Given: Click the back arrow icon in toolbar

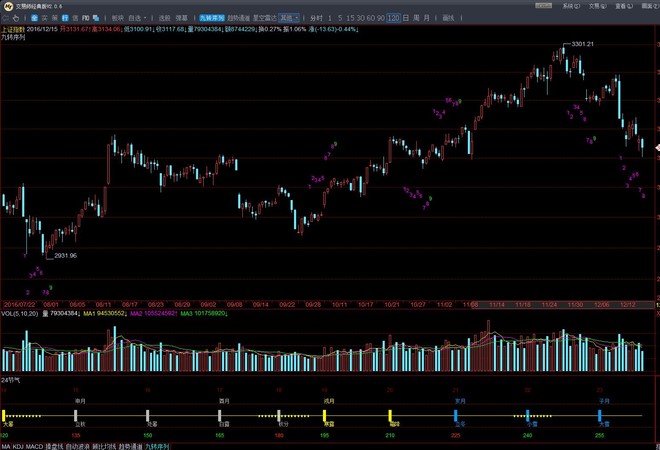Looking at the screenshot, I should pyautogui.click(x=6, y=18).
